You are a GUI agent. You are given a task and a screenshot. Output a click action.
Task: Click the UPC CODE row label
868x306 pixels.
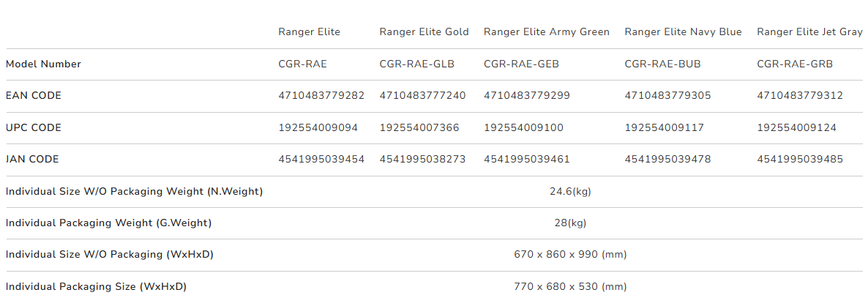[x=34, y=128]
